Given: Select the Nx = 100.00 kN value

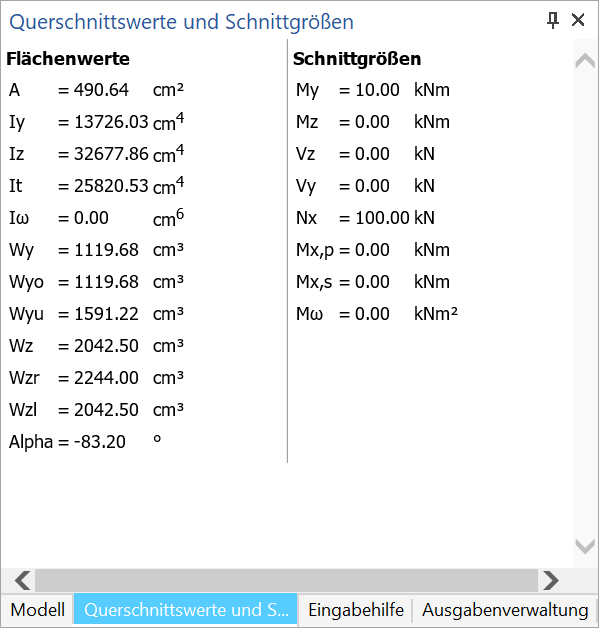Looking at the screenshot, I should click(365, 218).
